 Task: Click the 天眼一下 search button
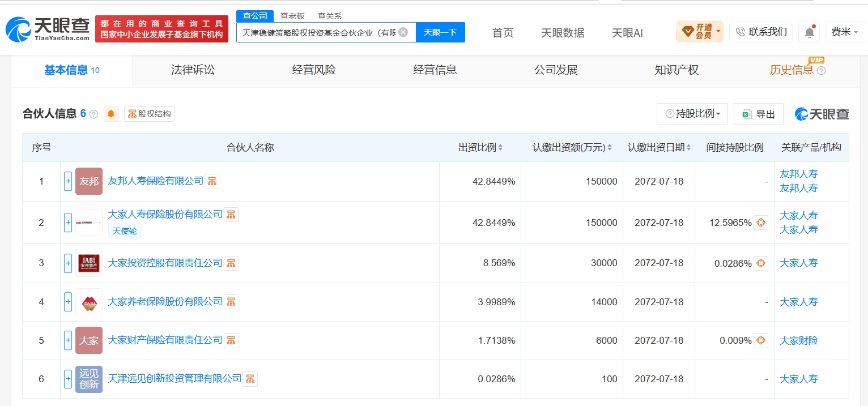(440, 32)
